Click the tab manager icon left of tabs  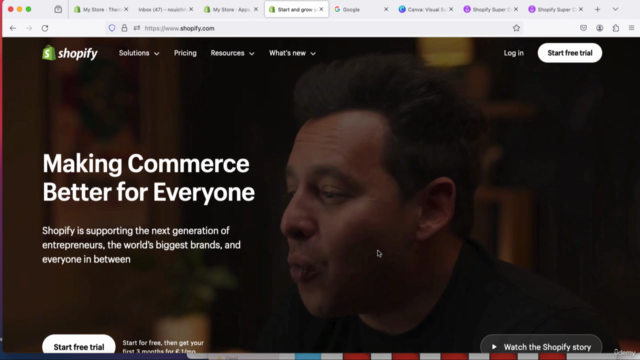click(x=58, y=9)
